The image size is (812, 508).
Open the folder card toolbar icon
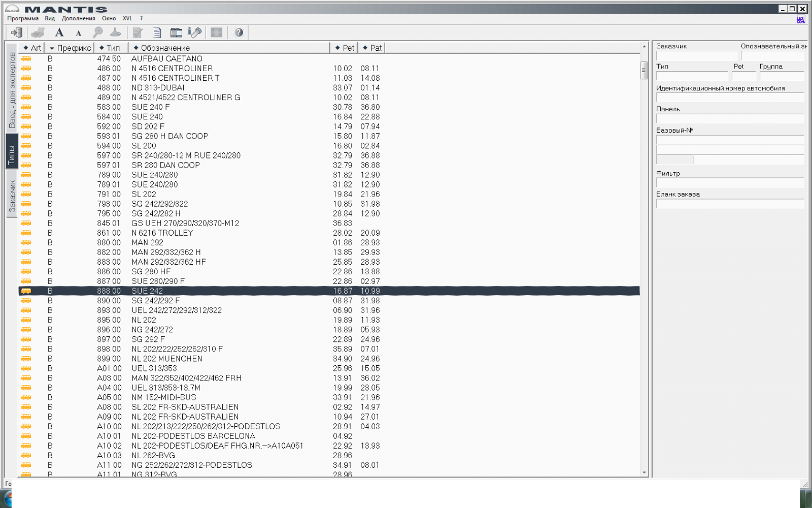click(176, 33)
